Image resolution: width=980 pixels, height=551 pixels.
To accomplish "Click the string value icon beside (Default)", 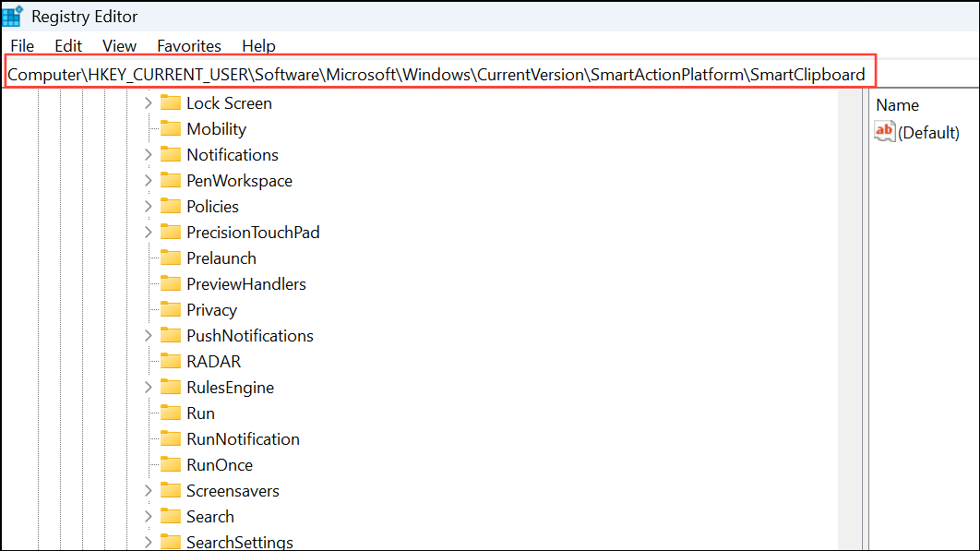I will click(884, 131).
